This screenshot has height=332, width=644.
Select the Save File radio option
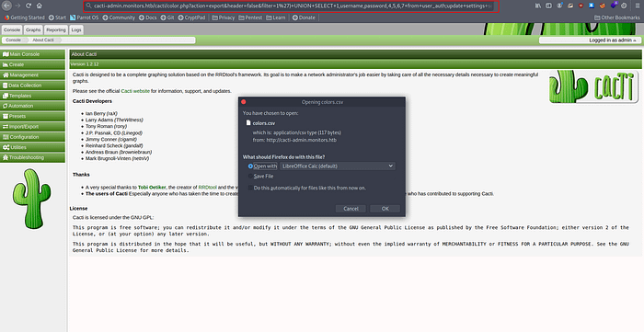coord(250,176)
